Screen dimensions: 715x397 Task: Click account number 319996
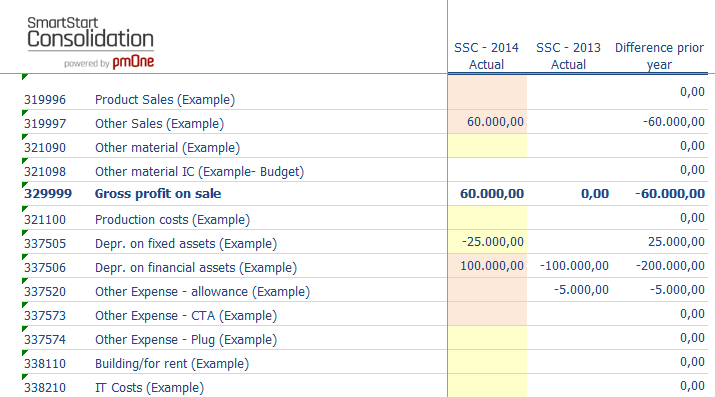pyautogui.click(x=45, y=99)
